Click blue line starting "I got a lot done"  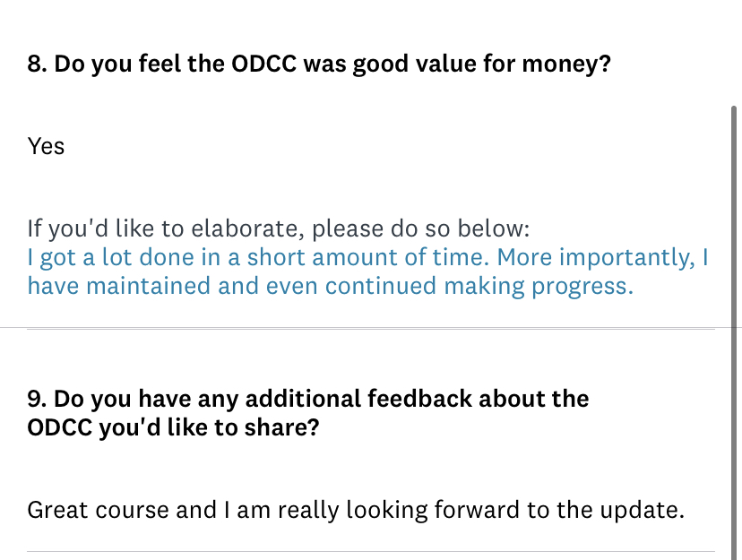click(x=367, y=258)
